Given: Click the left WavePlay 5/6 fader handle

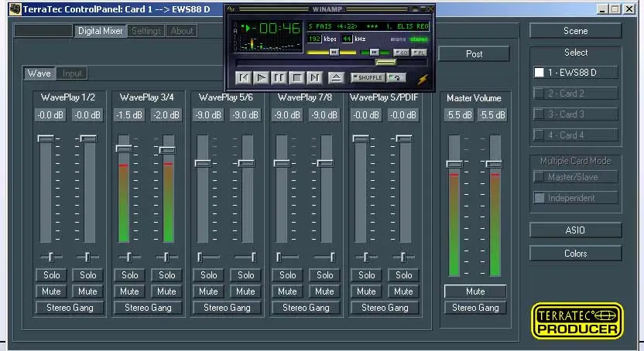Looking at the screenshot, I should (x=203, y=163).
